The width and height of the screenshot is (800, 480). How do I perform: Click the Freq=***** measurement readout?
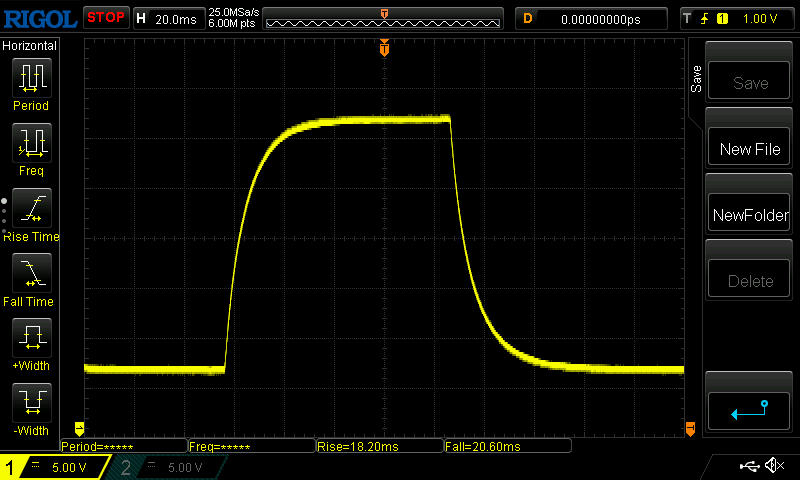(251, 446)
